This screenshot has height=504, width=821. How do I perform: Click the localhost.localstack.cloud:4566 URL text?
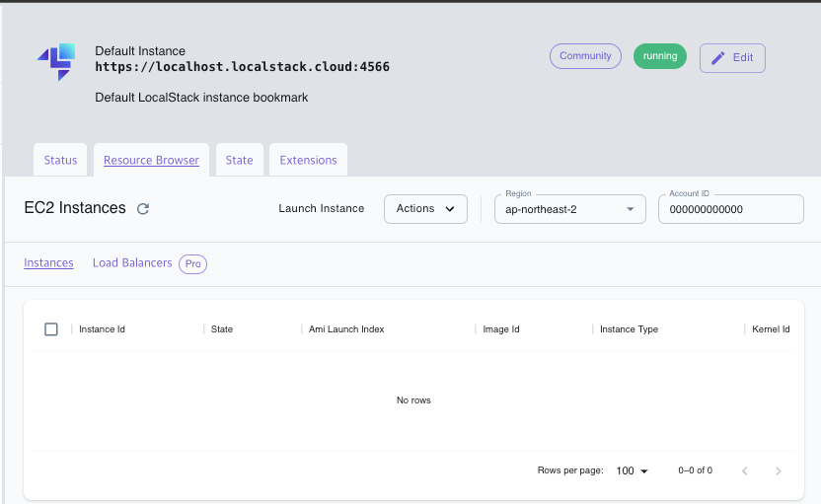(x=243, y=67)
